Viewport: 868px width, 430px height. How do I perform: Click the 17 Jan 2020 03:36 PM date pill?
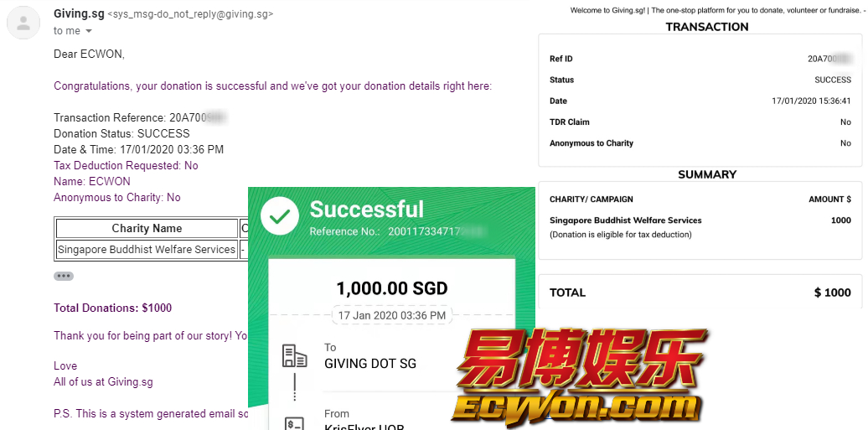click(392, 315)
